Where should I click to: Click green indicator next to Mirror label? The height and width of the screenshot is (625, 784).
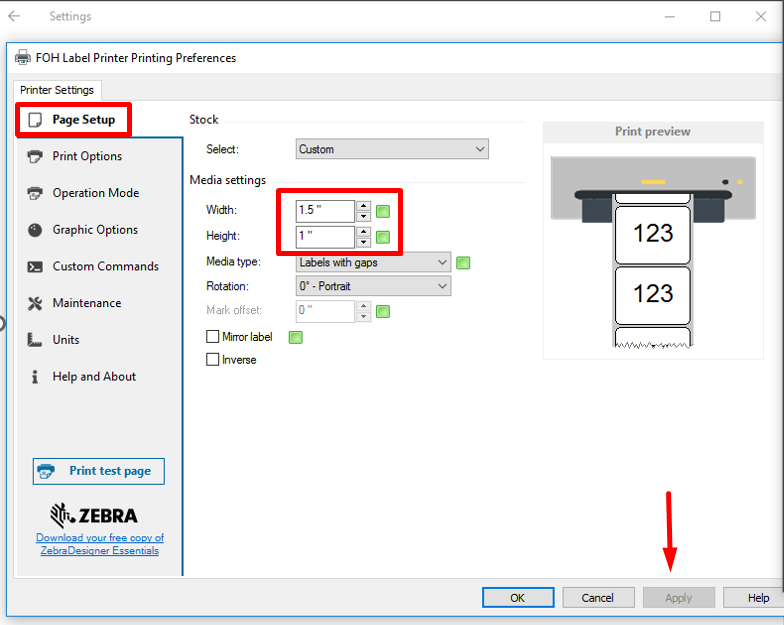(296, 338)
